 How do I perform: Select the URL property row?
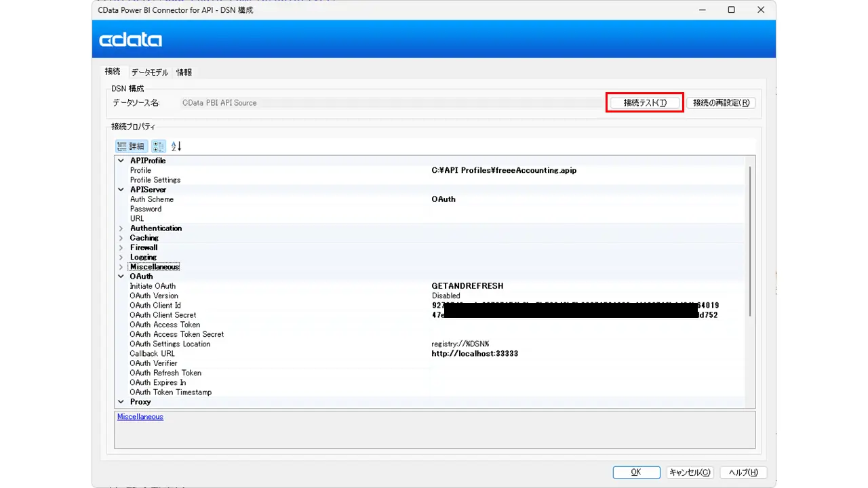click(x=431, y=219)
